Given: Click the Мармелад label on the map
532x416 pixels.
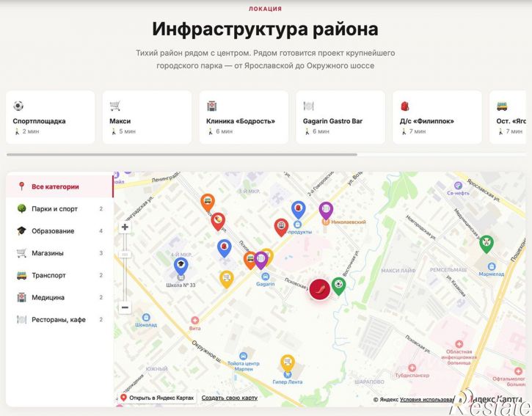Looking at the screenshot, I should click(492, 274).
